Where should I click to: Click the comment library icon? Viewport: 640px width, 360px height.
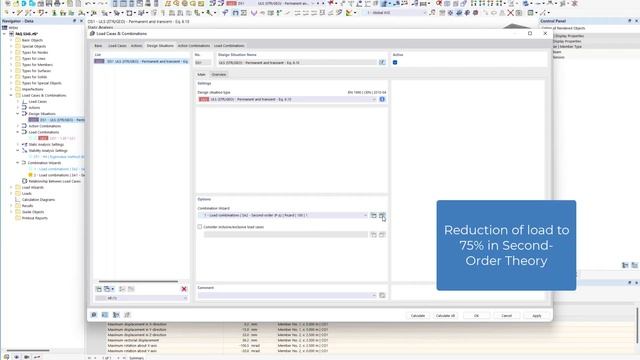pyautogui.click(x=382, y=295)
